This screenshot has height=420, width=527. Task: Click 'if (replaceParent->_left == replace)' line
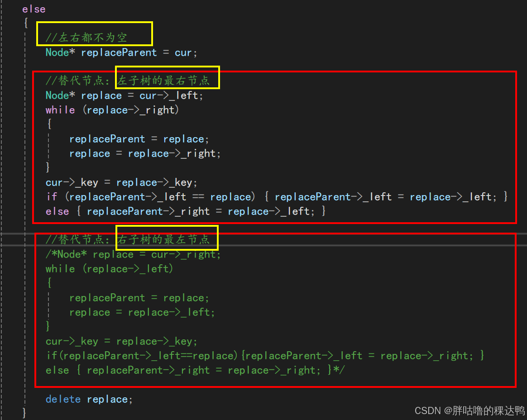[277, 197]
